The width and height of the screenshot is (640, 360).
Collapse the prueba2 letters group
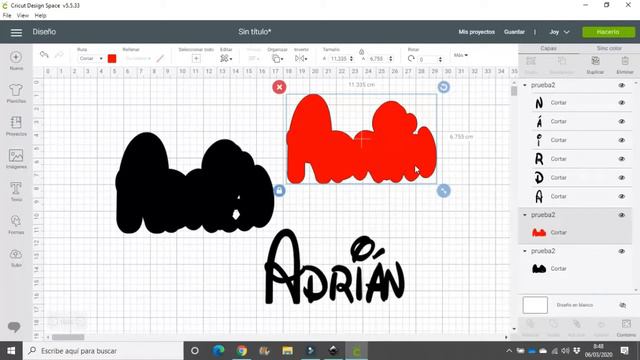click(525, 85)
